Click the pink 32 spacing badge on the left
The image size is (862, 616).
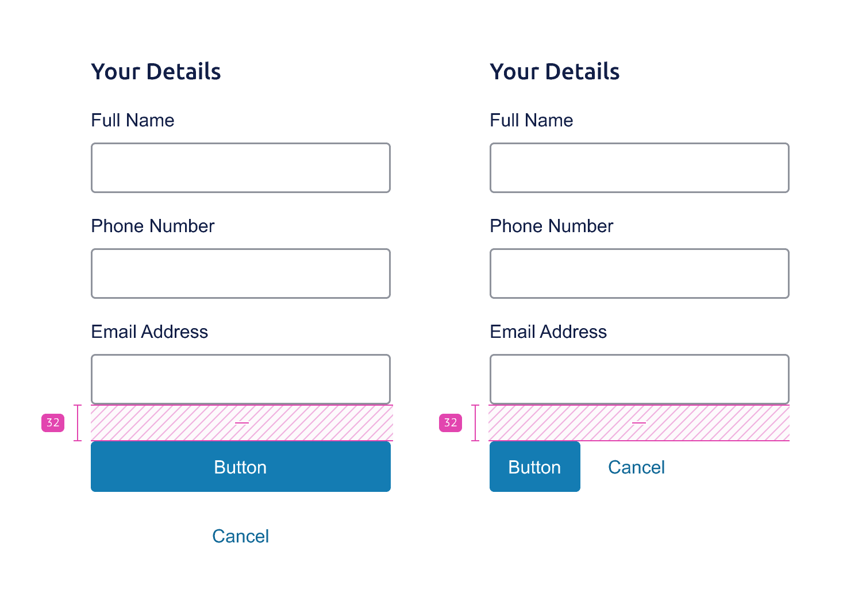[53, 422]
